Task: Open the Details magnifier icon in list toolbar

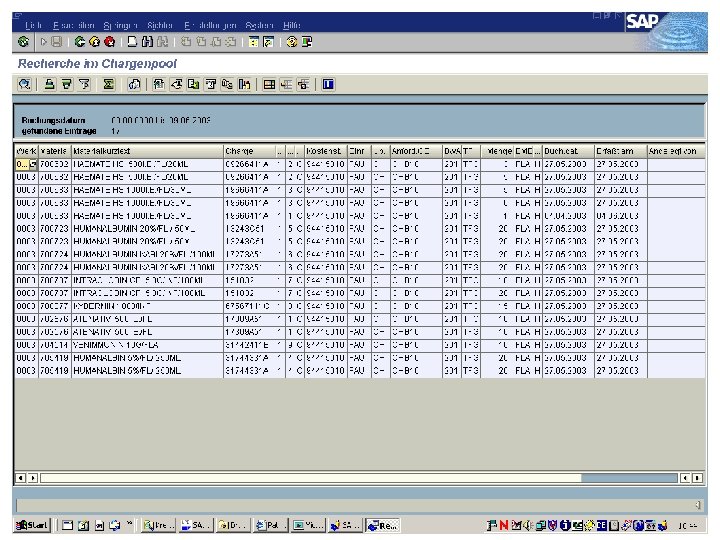Action: (24, 84)
